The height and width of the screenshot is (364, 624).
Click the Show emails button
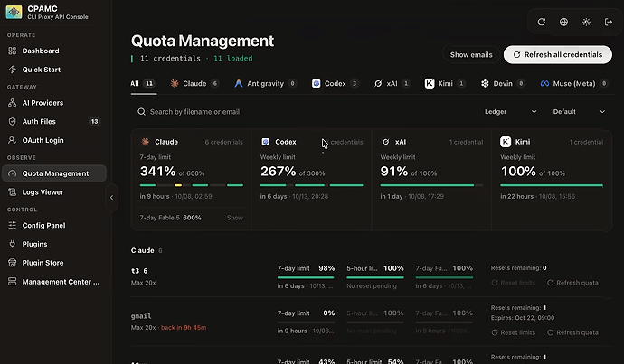point(471,55)
